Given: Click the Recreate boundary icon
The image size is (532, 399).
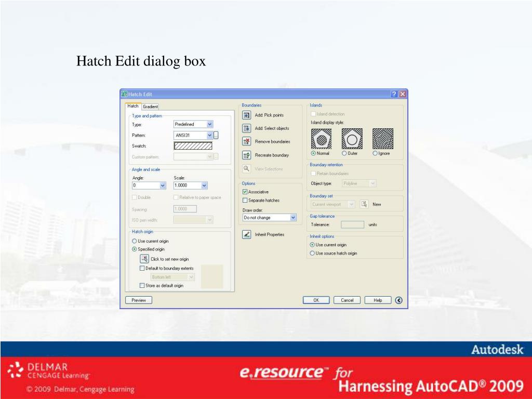Looking at the screenshot, I should click(x=246, y=155).
